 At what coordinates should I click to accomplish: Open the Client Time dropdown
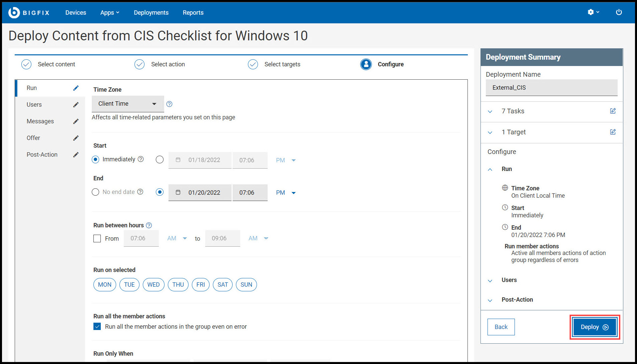(127, 104)
